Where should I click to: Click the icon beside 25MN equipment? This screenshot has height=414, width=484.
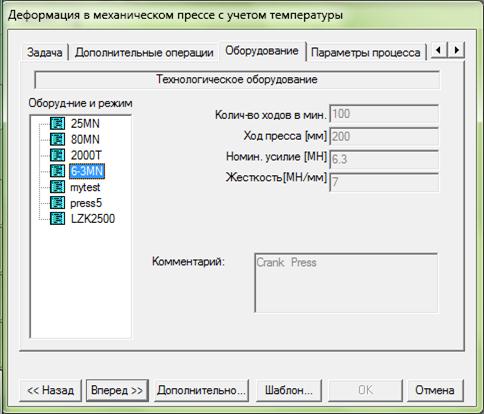(57, 123)
